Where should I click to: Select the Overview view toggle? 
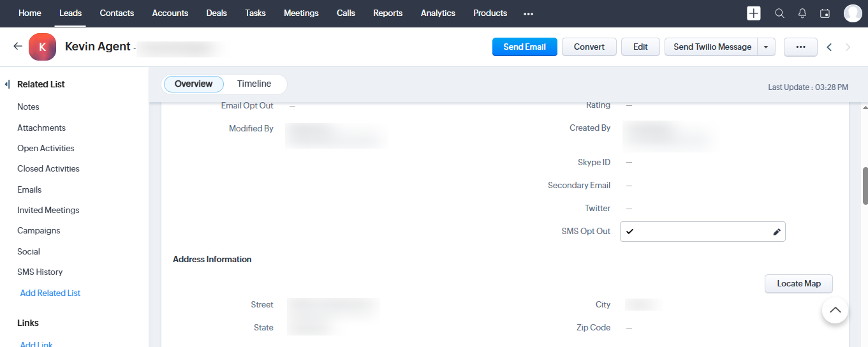pyautogui.click(x=193, y=84)
